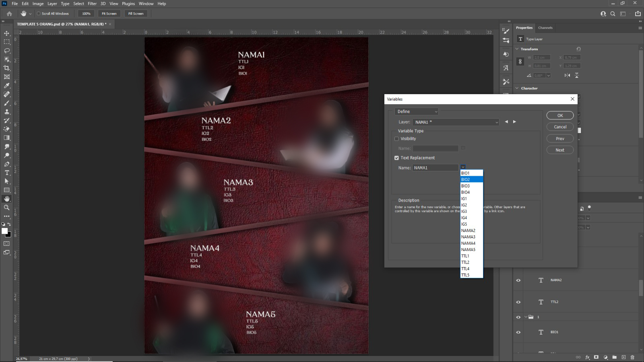Screen dimensions: 644x362
Task: Activate the Crop tool
Action: click(x=6, y=68)
